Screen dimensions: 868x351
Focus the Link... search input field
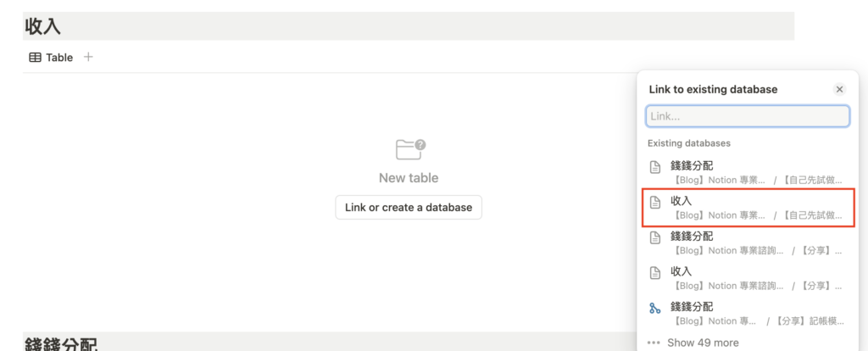[748, 116]
